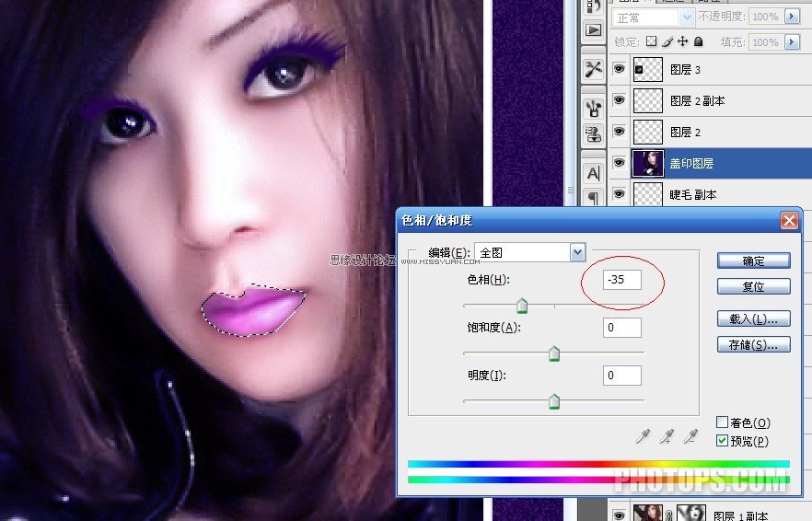This screenshot has width=812, height=521.
Task: Expand the 填充 fill arrow
Action: point(792,41)
